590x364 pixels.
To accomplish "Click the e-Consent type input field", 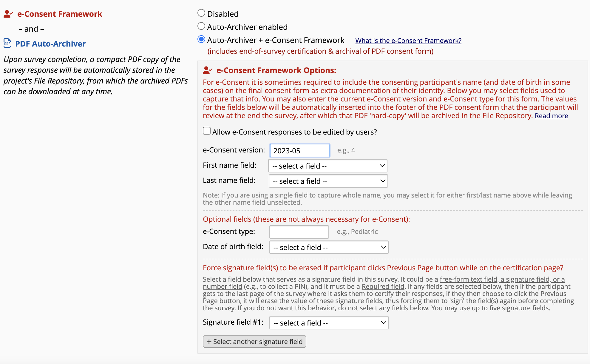I will coord(299,231).
